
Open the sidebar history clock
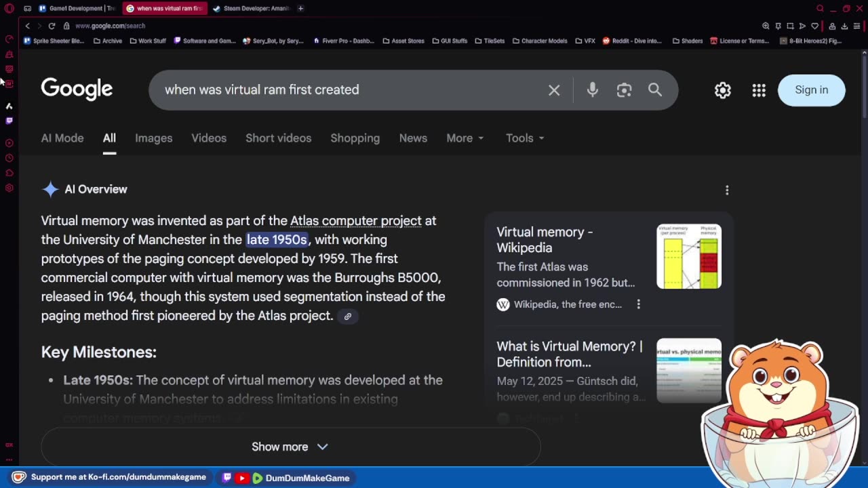click(x=9, y=158)
